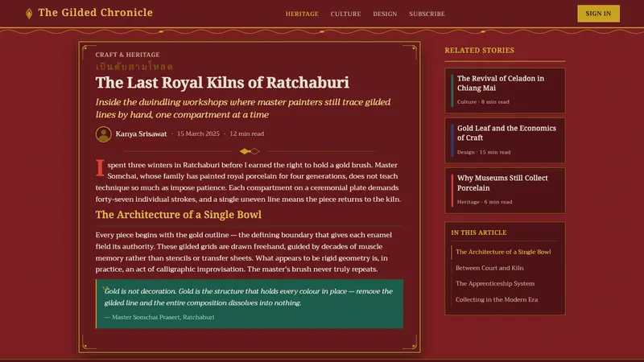Click the section heading The Architecture of a Single Bowl
This screenshot has height=362, width=644.
point(178,215)
